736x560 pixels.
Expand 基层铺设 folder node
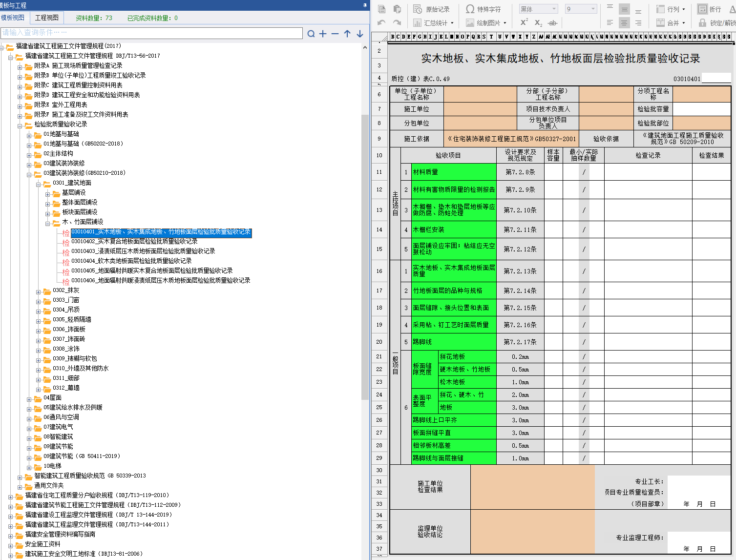pos(48,194)
